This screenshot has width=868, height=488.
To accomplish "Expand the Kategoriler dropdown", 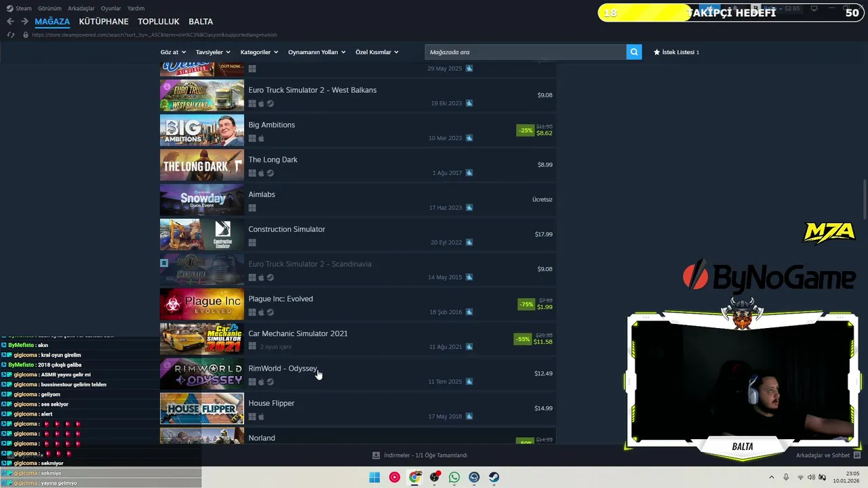I will tap(259, 52).
